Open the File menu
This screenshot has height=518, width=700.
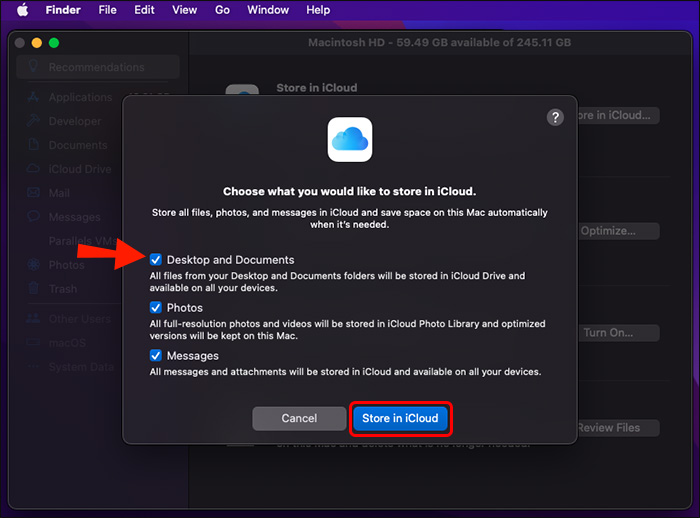(x=108, y=10)
